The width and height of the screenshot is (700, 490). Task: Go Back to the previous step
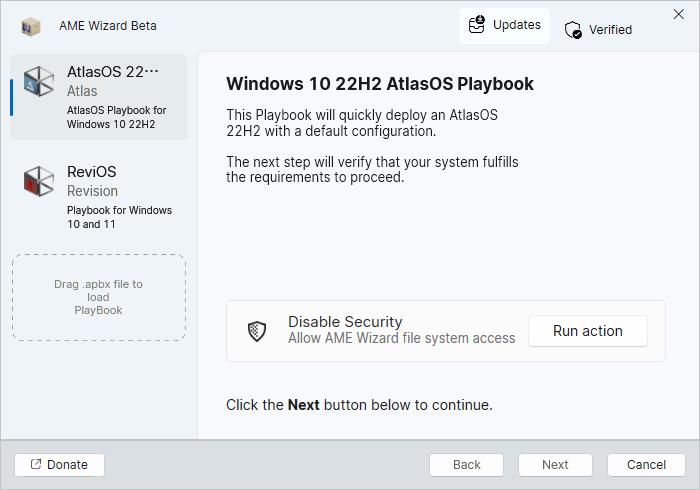[467, 465]
